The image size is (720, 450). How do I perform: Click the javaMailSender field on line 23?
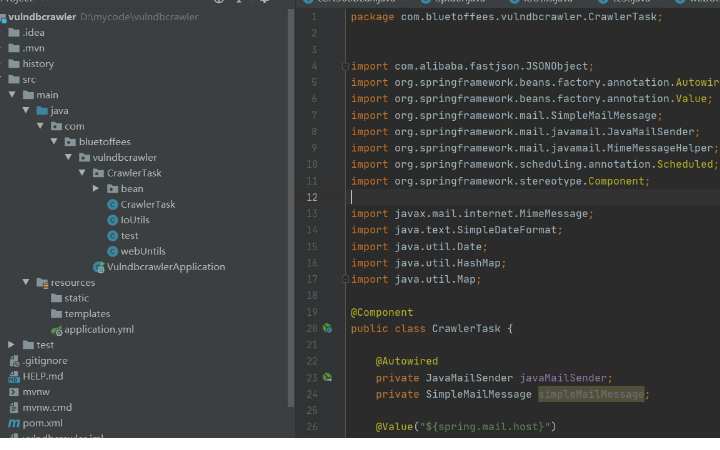563,378
